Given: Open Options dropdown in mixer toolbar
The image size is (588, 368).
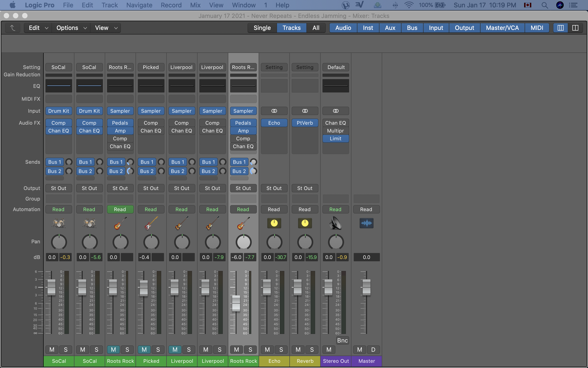Looking at the screenshot, I should click(x=71, y=28).
